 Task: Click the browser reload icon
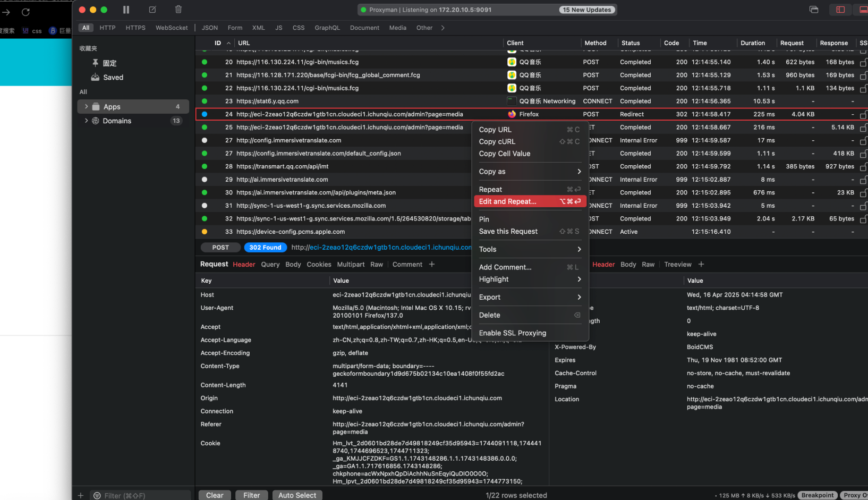tap(25, 12)
